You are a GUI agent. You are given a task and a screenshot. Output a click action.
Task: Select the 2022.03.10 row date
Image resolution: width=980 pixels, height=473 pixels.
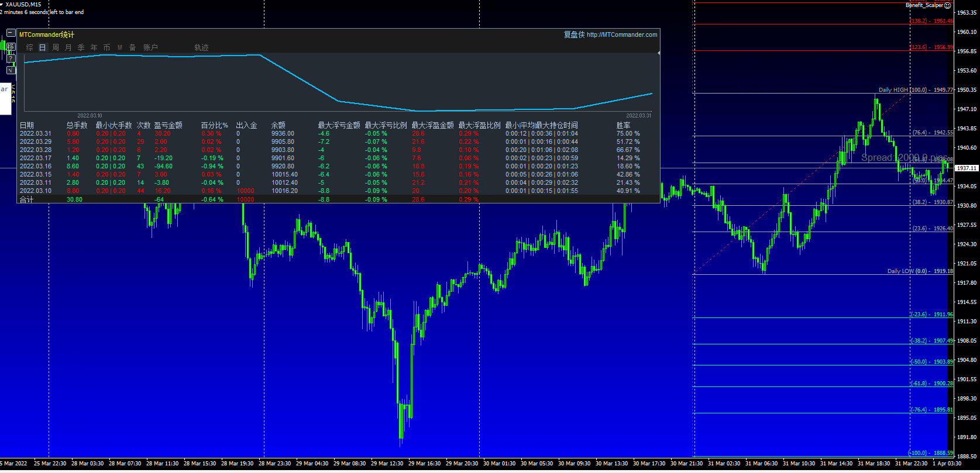(x=36, y=191)
